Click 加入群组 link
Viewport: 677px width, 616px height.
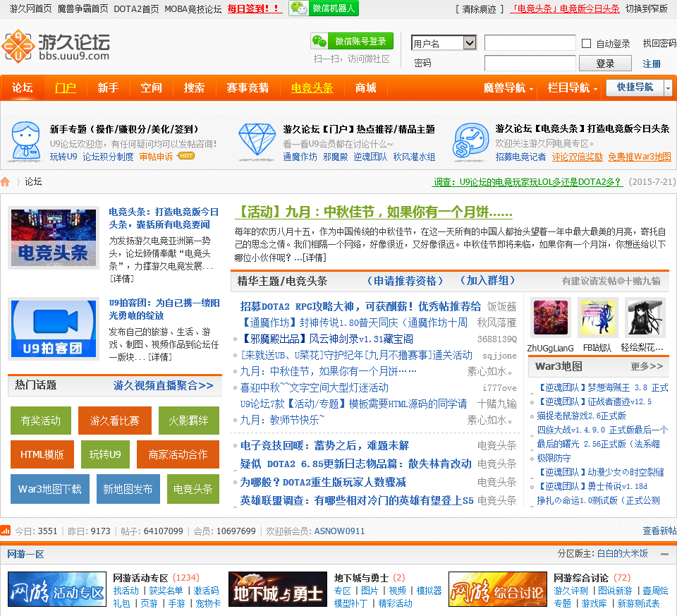487,280
